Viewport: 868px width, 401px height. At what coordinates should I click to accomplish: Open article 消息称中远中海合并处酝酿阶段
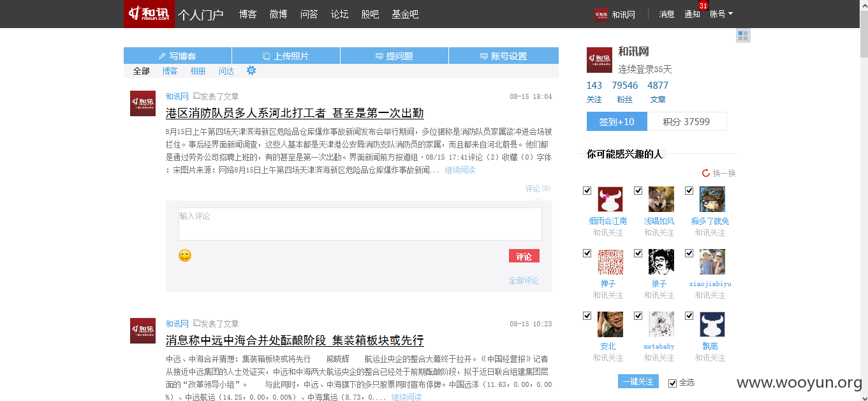(x=295, y=340)
